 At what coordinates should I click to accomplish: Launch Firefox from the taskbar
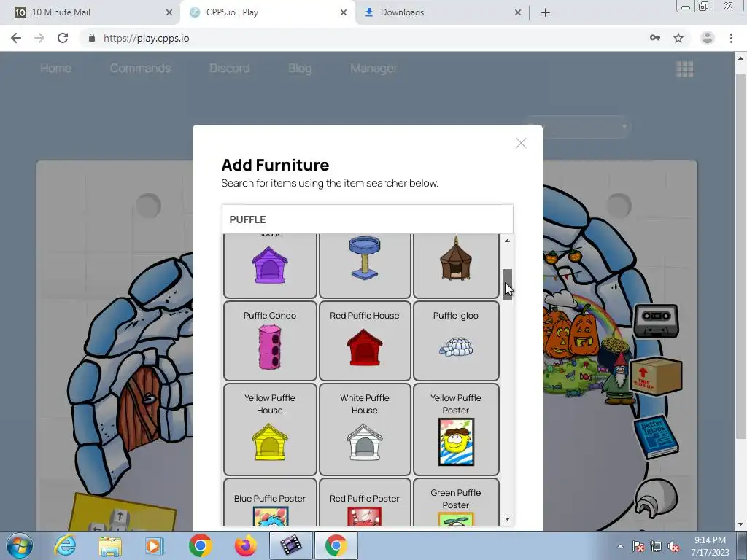246,545
